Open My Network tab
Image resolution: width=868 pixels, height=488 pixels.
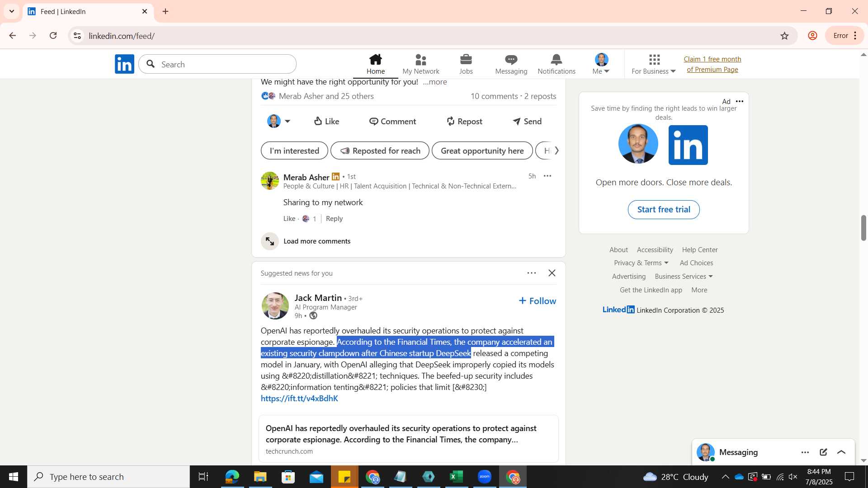click(421, 64)
